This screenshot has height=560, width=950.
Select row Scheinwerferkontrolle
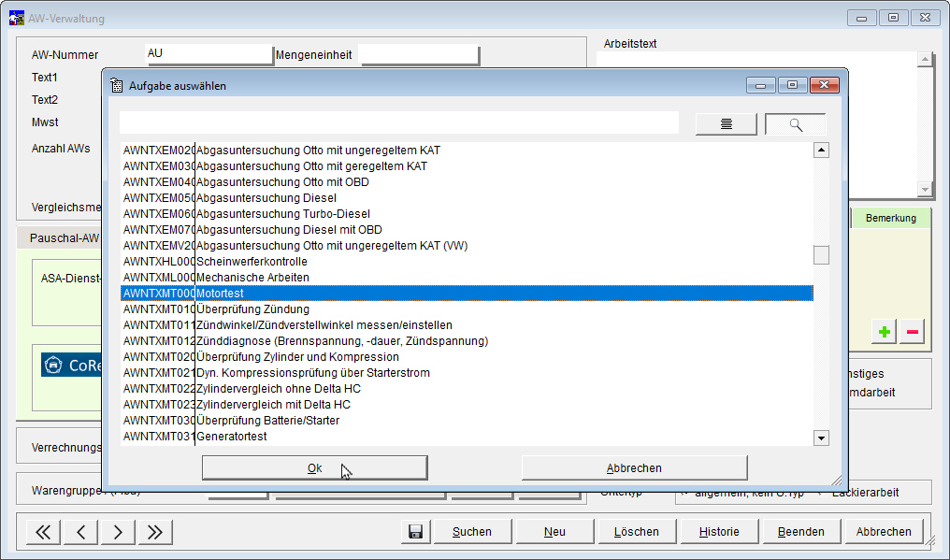(467, 261)
